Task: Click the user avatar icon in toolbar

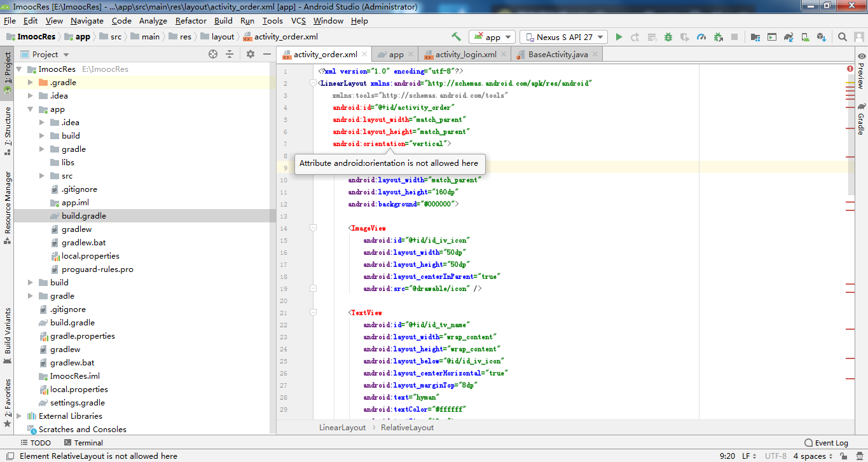Action: click(858, 37)
